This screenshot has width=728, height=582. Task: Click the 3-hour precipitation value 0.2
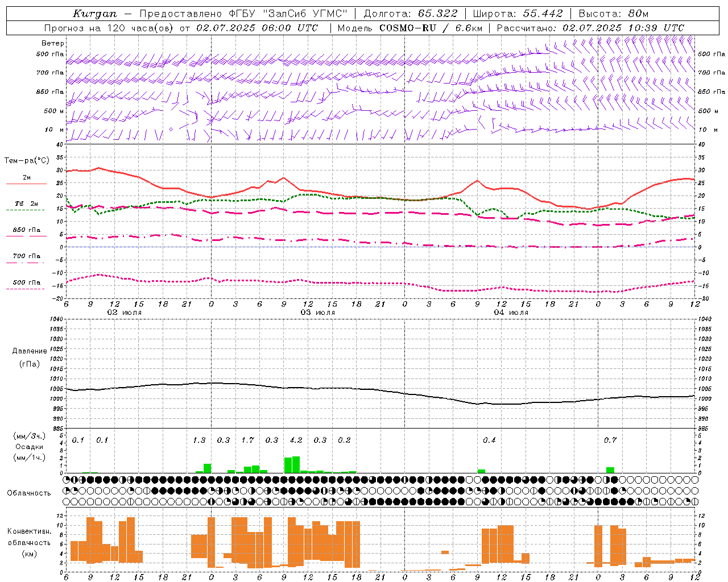click(x=344, y=440)
